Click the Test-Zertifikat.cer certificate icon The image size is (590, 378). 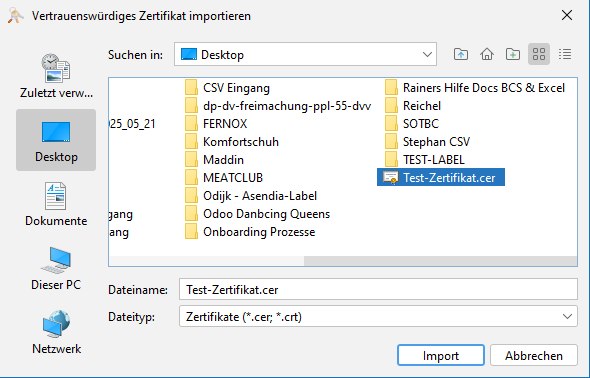[391, 178]
